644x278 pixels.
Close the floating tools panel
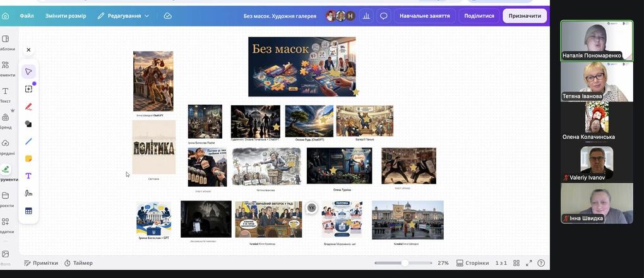pos(28,50)
